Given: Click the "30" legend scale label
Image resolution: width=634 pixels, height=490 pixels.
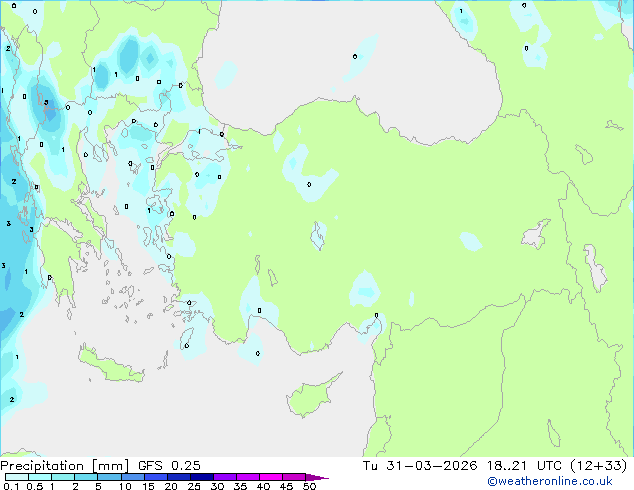Looking at the screenshot, I should click(x=217, y=486).
